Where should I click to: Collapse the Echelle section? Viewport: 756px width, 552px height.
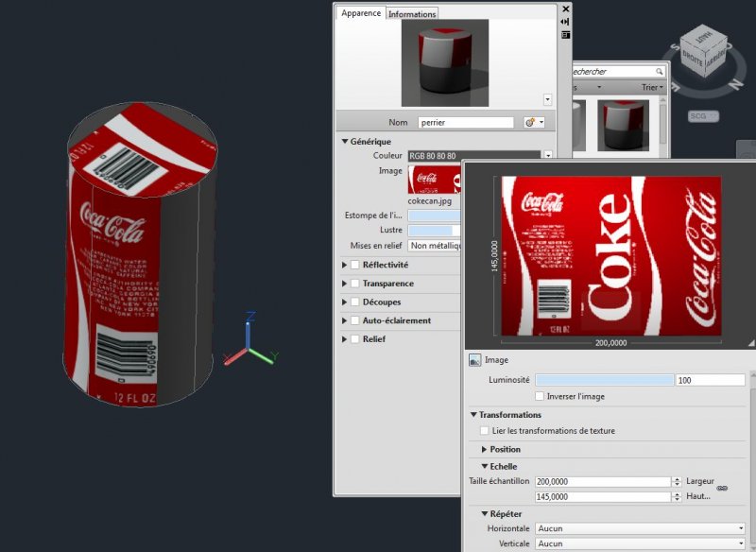coord(485,466)
